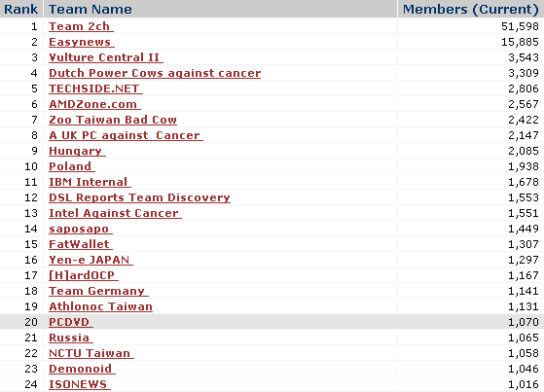Select A UK PC against Cancer link
The image size is (544, 392).
(x=126, y=135)
